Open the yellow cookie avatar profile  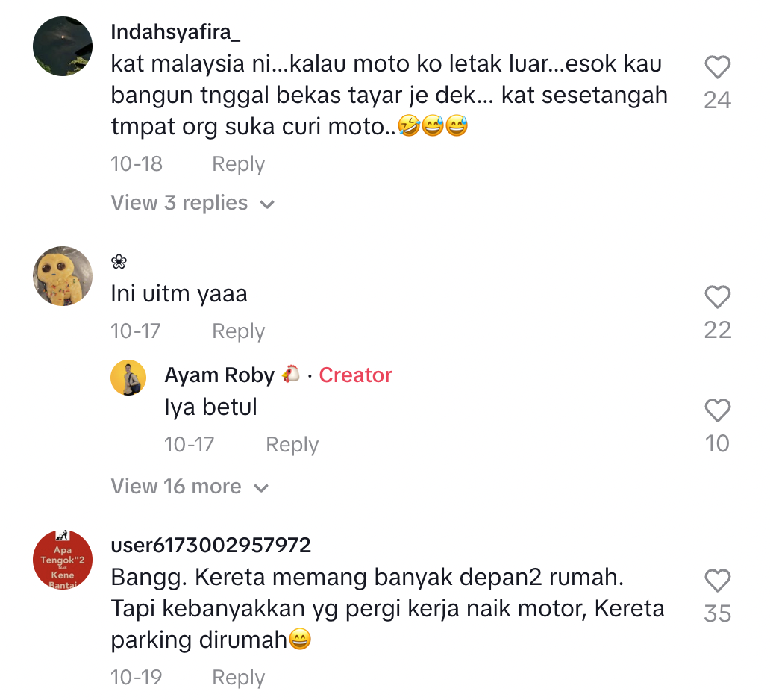pyautogui.click(x=63, y=276)
